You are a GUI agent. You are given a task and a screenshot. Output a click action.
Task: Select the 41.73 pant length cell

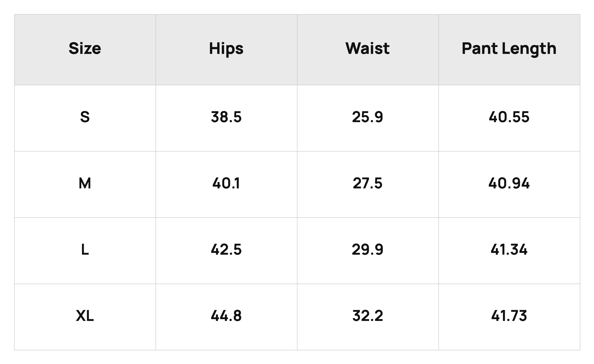(x=509, y=317)
